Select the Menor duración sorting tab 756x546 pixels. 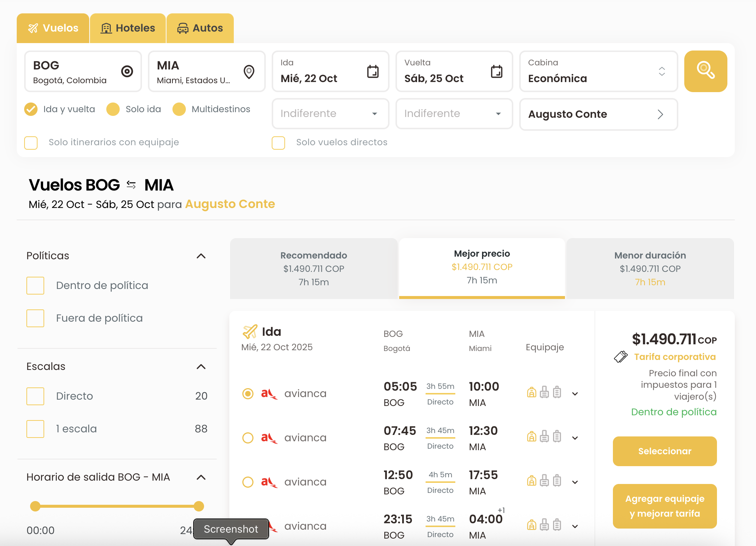click(x=650, y=268)
